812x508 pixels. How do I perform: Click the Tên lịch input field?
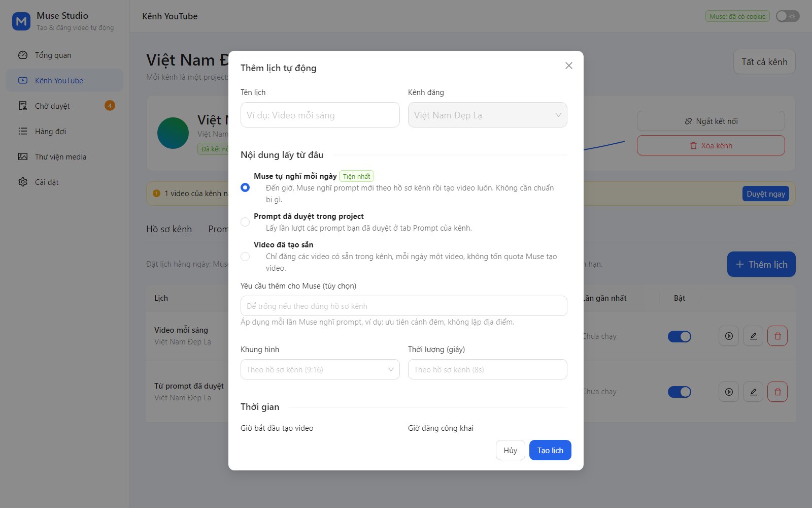(320, 115)
